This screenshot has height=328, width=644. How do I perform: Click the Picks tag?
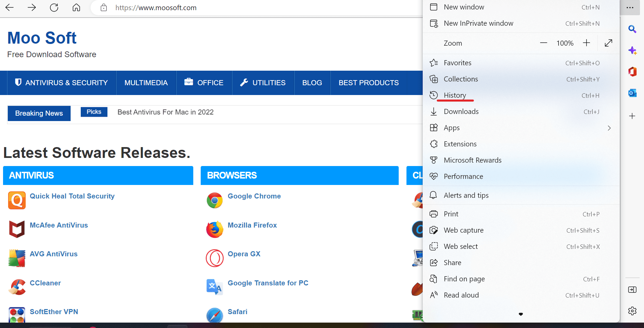94,112
